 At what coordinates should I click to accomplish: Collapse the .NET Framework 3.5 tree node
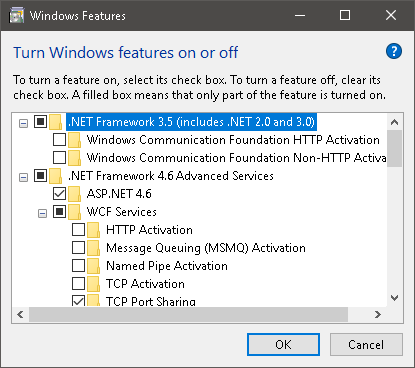[x=23, y=123]
